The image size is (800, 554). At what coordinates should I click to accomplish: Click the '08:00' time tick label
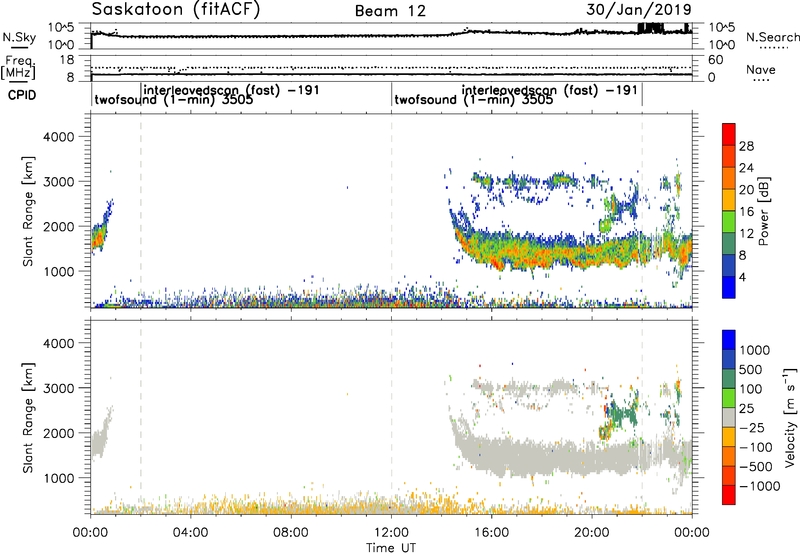(x=290, y=533)
